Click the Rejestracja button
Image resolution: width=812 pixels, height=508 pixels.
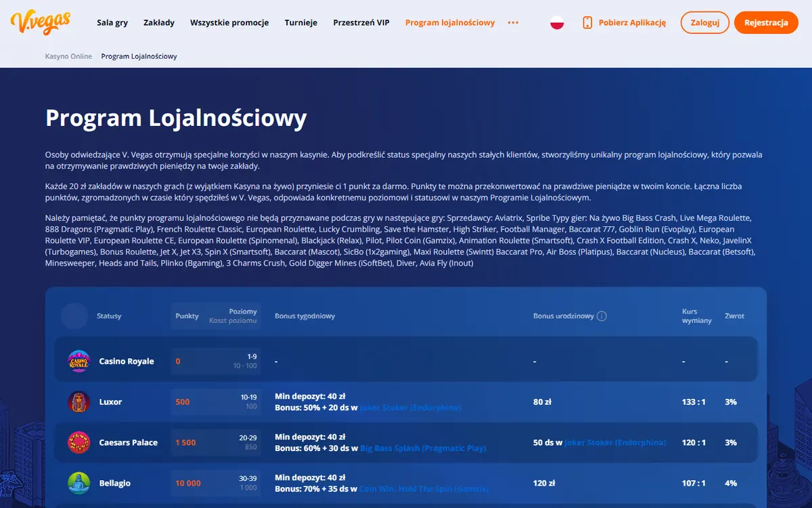click(x=766, y=22)
